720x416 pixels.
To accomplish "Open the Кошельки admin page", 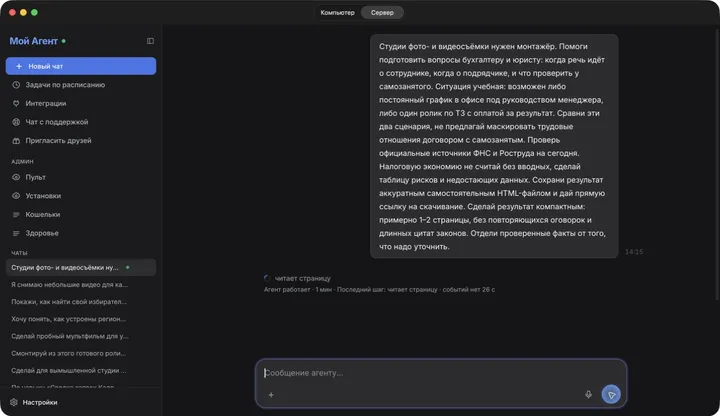I will point(81,214).
